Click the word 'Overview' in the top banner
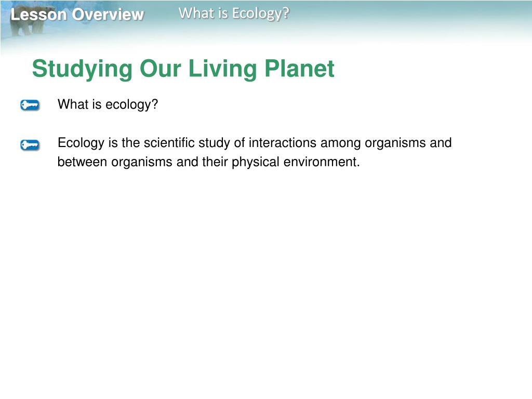The height and width of the screenshot is (399, 532). pos(108,15)
